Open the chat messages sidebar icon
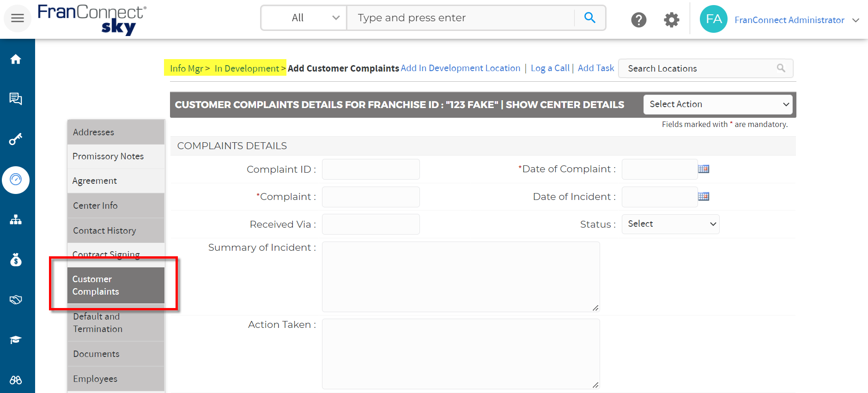868x393 pixels. point(16,99)
